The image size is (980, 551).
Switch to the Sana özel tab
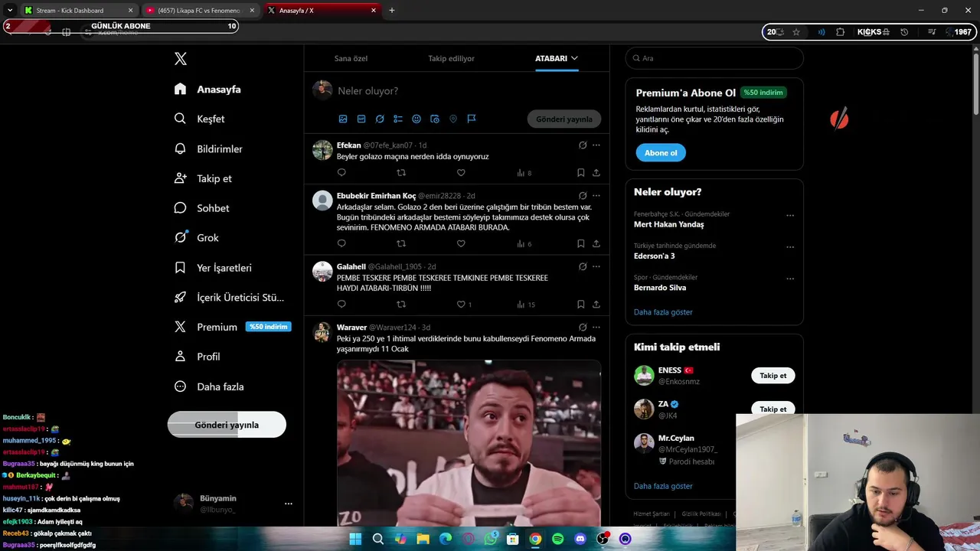point(351,58)
